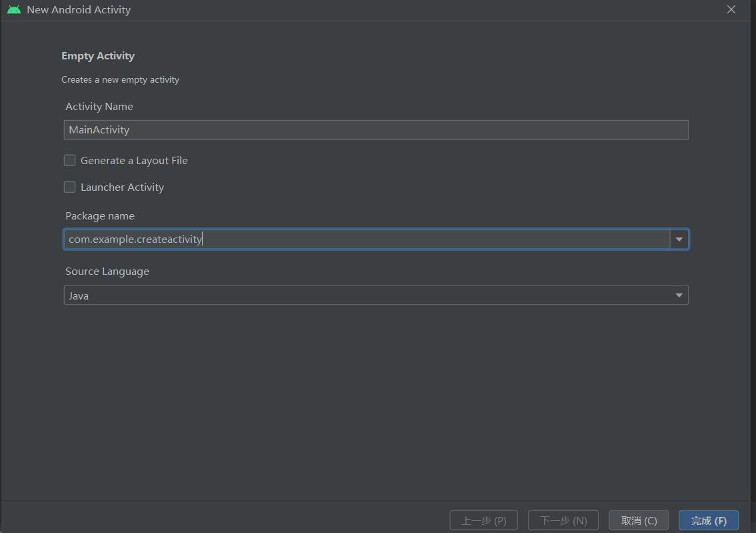Expand the Package name dropdown arrow
The height and width of the screenshot is (533, 756).
coord(679,239)
